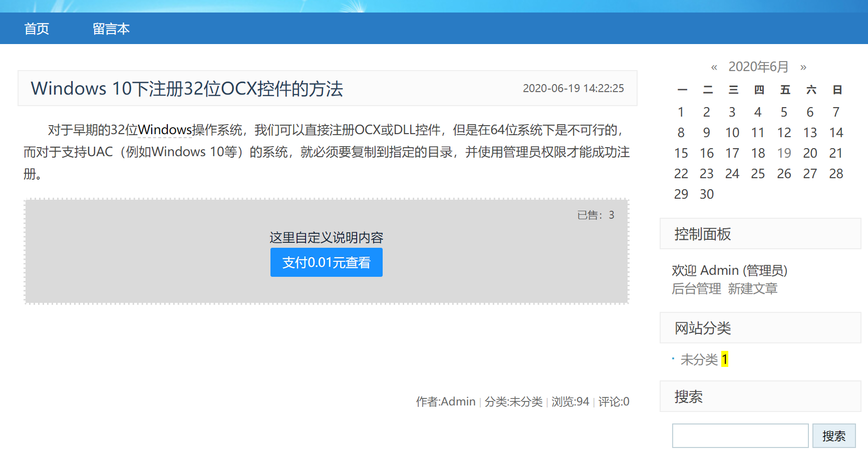This screenshot has width=868, height=452.
Task: Click calendar date 14
Action: click(836, 133)
